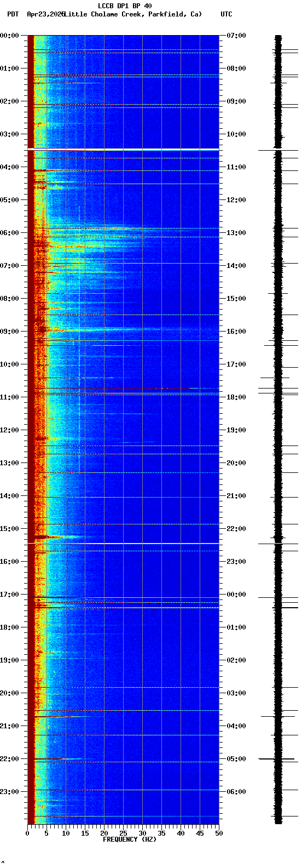Click the PDT time label '13:00'
This screenshot has width=302, height=868.
tap(10, 463)
